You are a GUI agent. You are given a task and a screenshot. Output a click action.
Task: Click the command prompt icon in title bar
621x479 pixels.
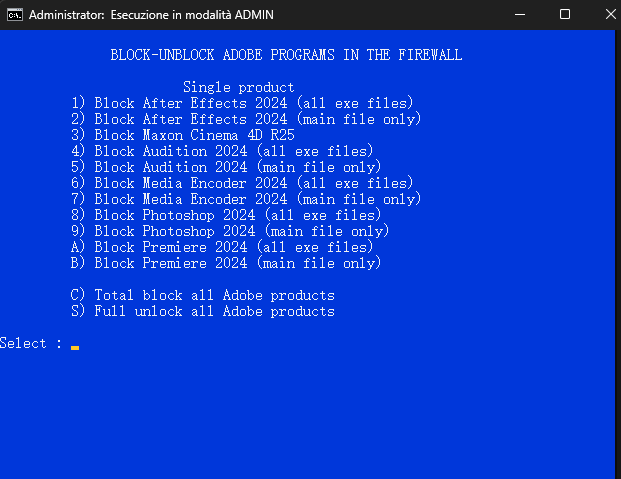[15, 14]
